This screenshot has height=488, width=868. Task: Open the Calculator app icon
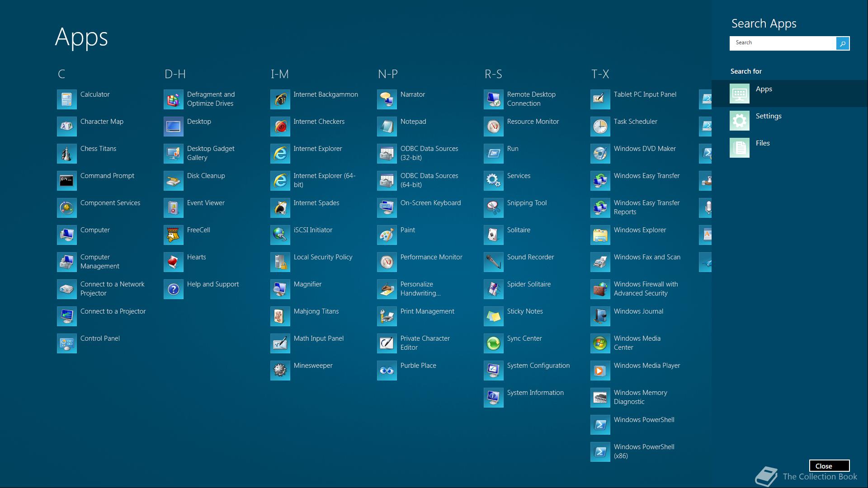67,99
